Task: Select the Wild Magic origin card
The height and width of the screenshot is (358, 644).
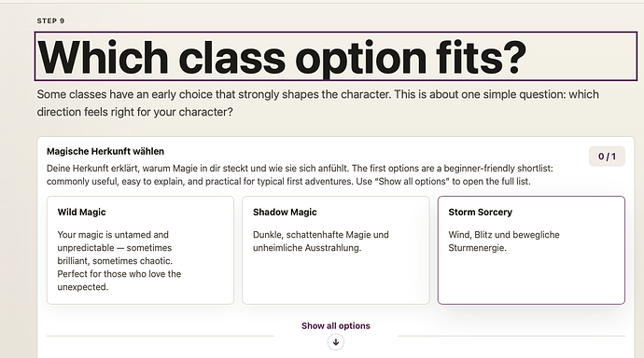Action: point(140,250)
